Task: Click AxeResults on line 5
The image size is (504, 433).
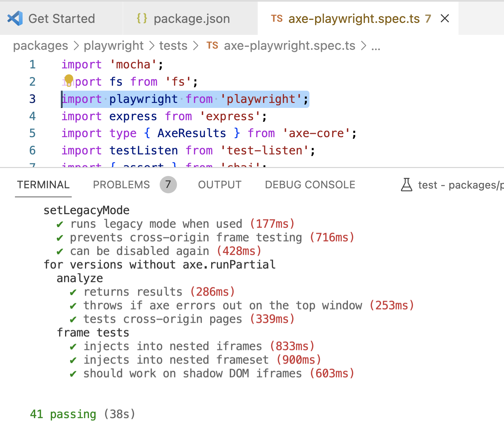Action: tap(192, 133)
